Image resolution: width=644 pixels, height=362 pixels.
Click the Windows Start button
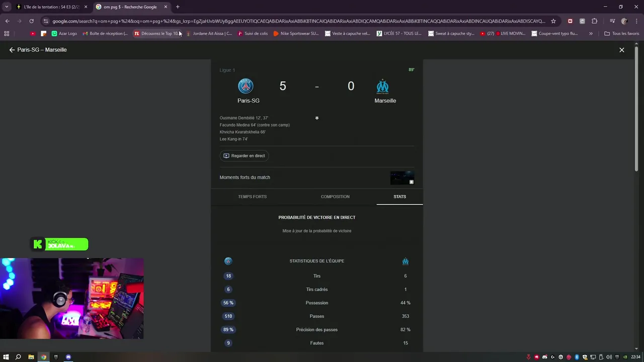(x=6, y=357)
